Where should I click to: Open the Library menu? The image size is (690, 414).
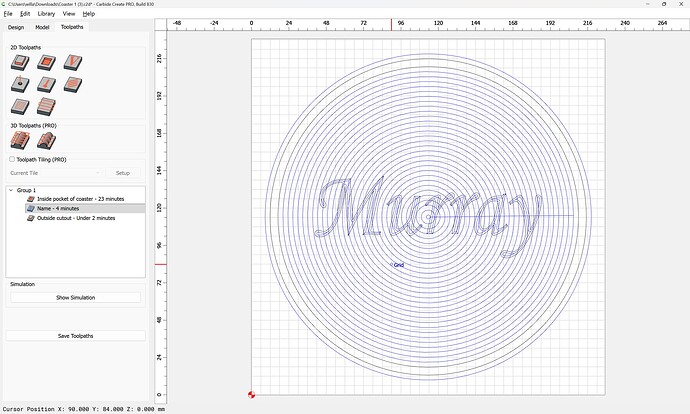pos(46,14)
